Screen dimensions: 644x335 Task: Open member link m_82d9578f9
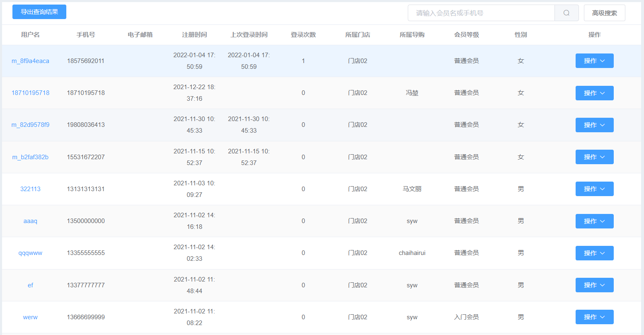coord(30,125)
